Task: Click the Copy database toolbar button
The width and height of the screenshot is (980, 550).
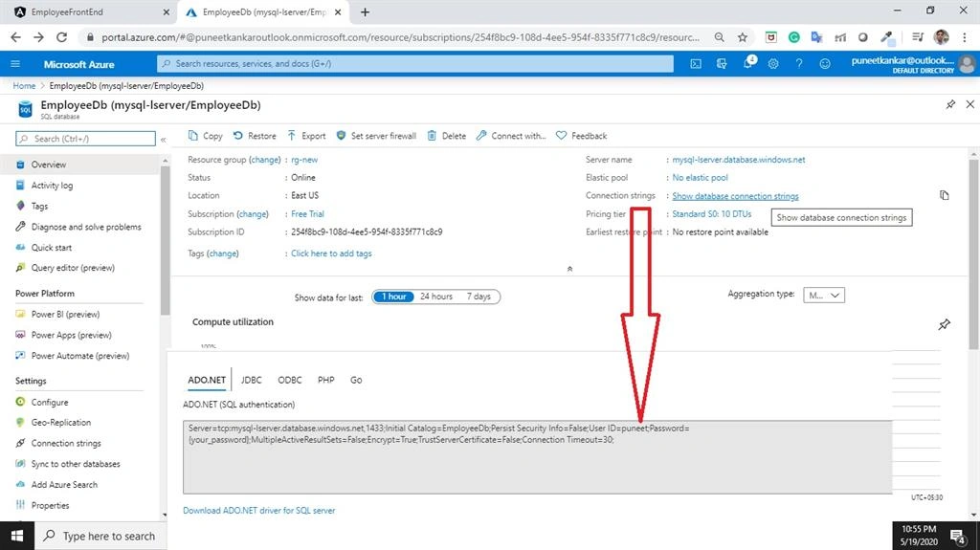Action: 205,136
